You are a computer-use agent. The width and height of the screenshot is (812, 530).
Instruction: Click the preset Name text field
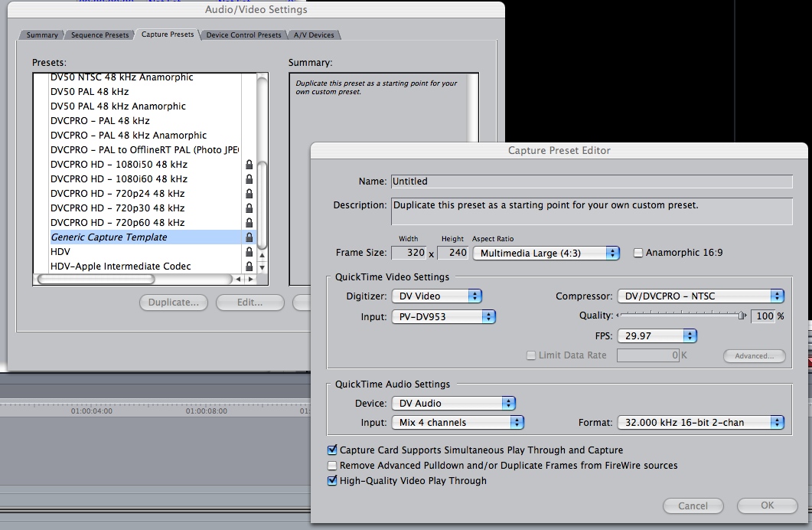[x=591, y=182]
